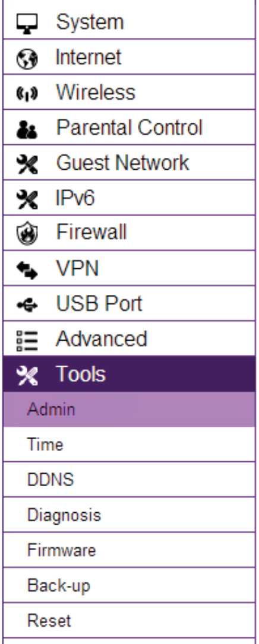The width and height of the screenshot is (259, 644).
Task: Collapse the Tools menu section
Action: tap(129, 374)
